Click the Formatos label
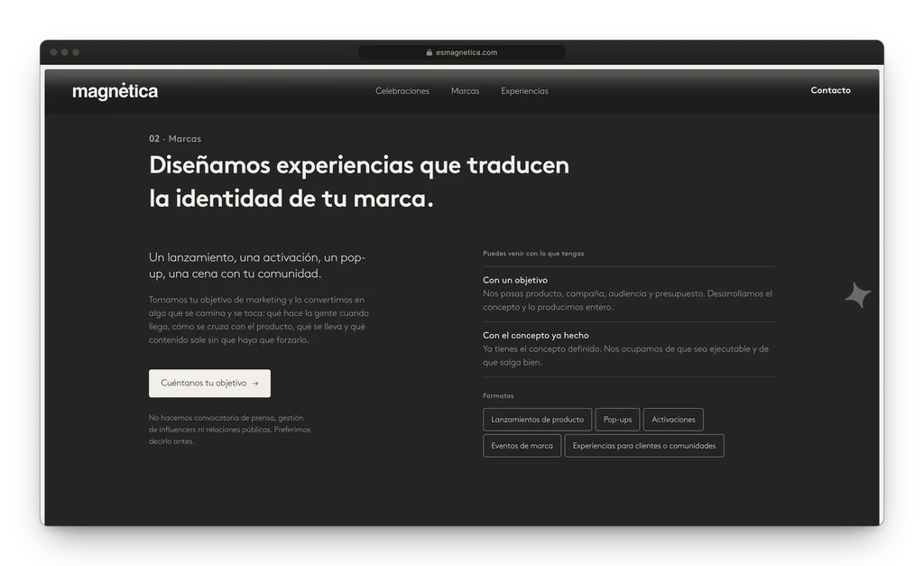The image size is (924, 566). (x=498, y=395)
